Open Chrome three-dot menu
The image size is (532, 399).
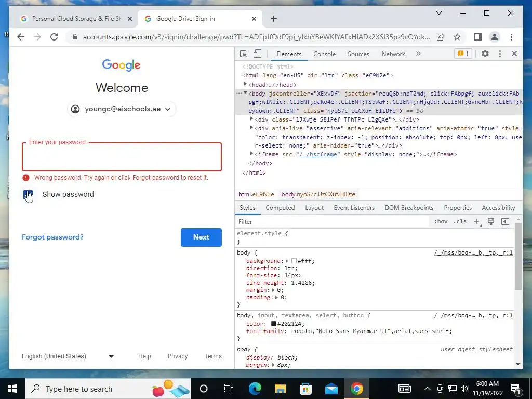pos(511,37)
